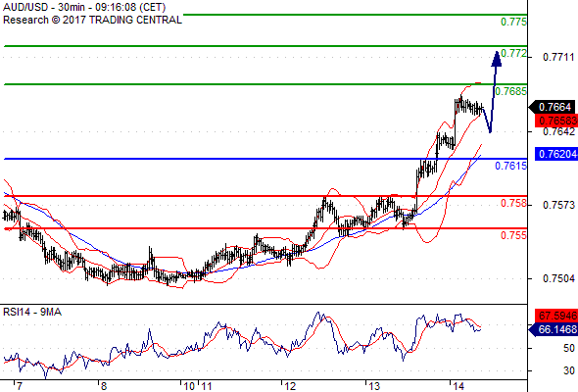The width and height of the screenshot is (578, 392).
Task: Click the RSI 50 level label
Action: [569, 348]
